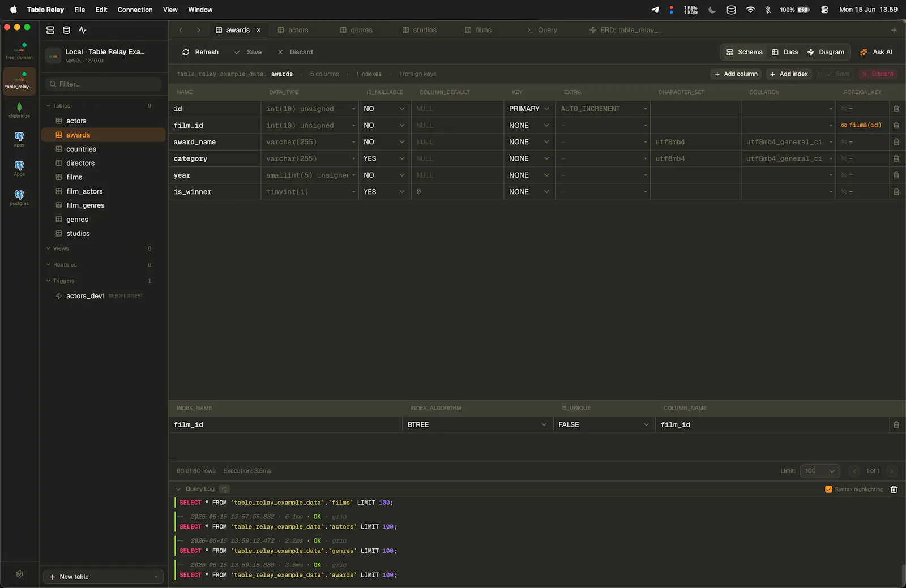Select the clipbridge MongoDB connection
The width and height of the screenshot is (906, 588).
pyautogui.click(x=19, y=110)
